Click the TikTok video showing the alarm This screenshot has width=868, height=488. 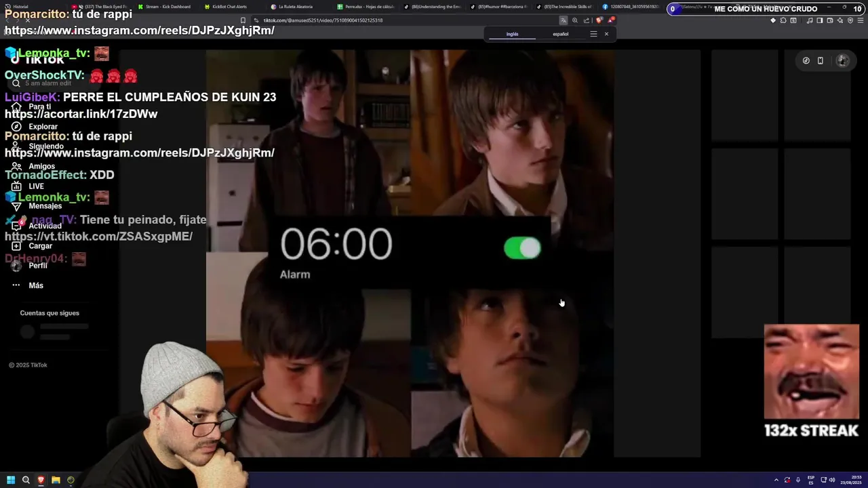coord(410,253)
